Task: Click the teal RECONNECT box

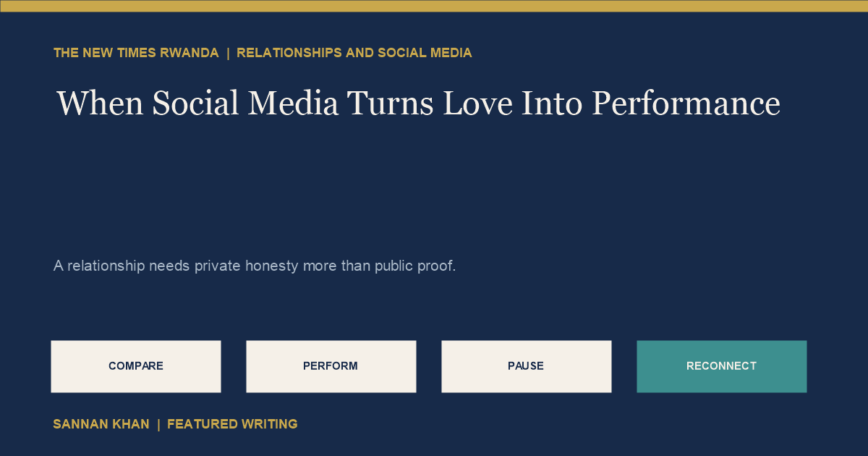Action: click(722, 366)
